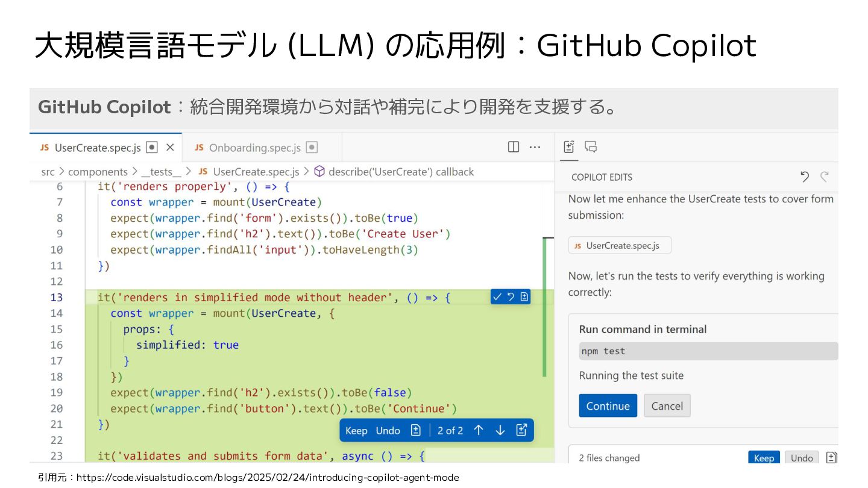Select the Copilot Edits panel icon
The image size is (868, 488).
click(x=569, y=147)
